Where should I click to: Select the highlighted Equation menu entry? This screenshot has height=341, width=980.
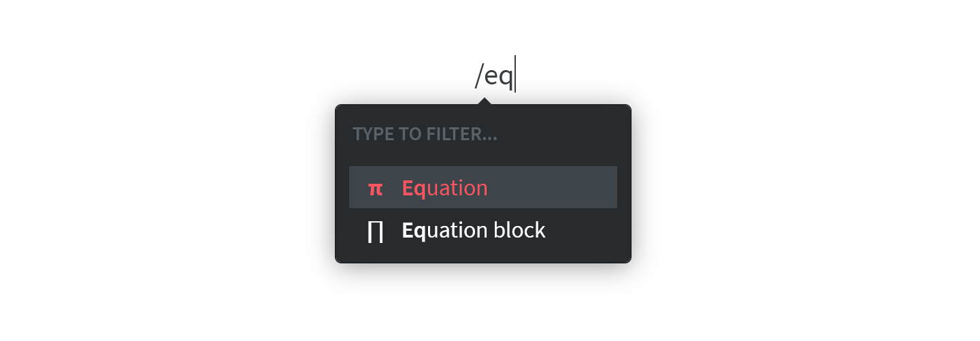click(x=483, y=187)
